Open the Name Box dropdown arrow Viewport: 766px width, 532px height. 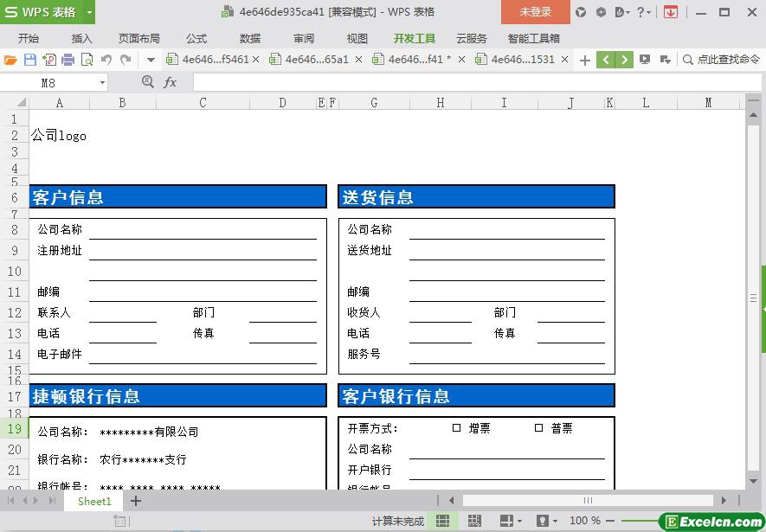pos(102,82)
